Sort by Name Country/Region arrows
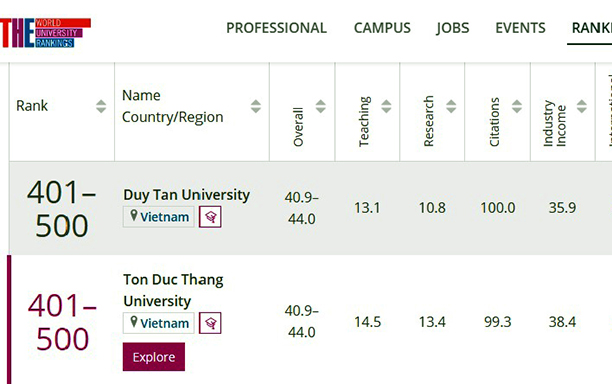 256,106
